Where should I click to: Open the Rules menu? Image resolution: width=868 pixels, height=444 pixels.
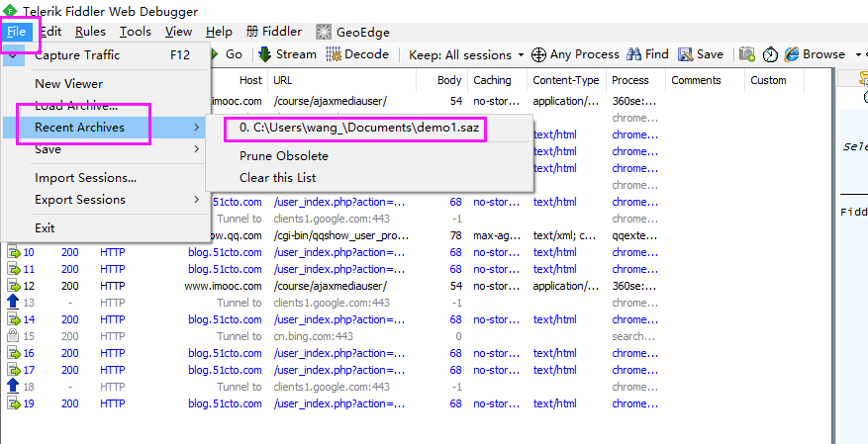click(90, 32)
